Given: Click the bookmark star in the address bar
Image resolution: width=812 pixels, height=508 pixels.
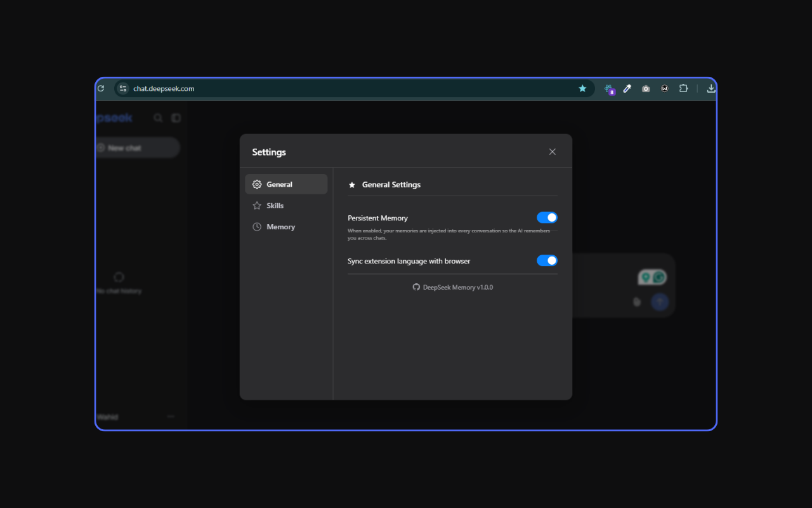Looking at the screenshot, I should tap(582, 88).
